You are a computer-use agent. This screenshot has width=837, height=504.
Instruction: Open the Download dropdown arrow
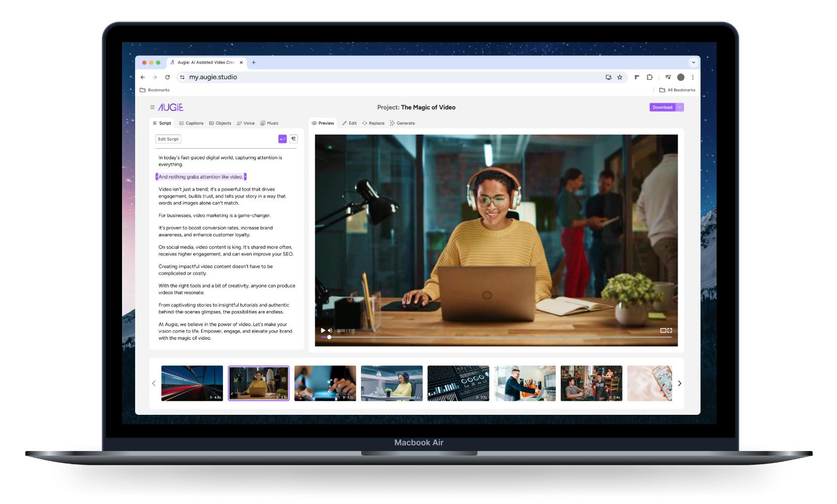(679, 107)
